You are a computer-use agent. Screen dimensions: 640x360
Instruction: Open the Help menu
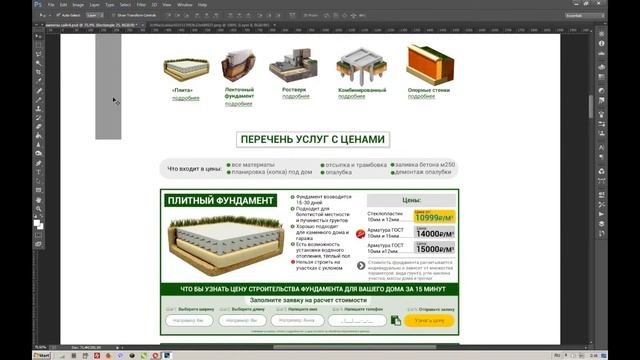(x=202, y=5)
